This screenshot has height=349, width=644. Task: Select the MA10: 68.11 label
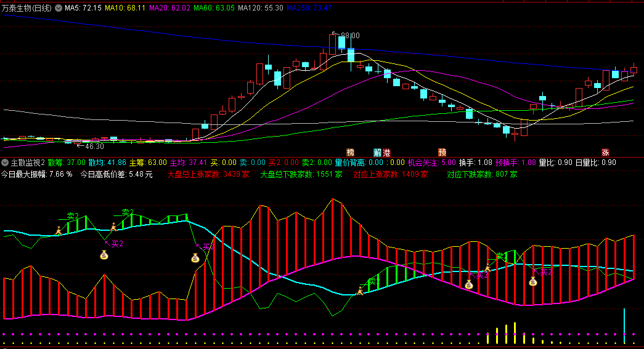125,8
